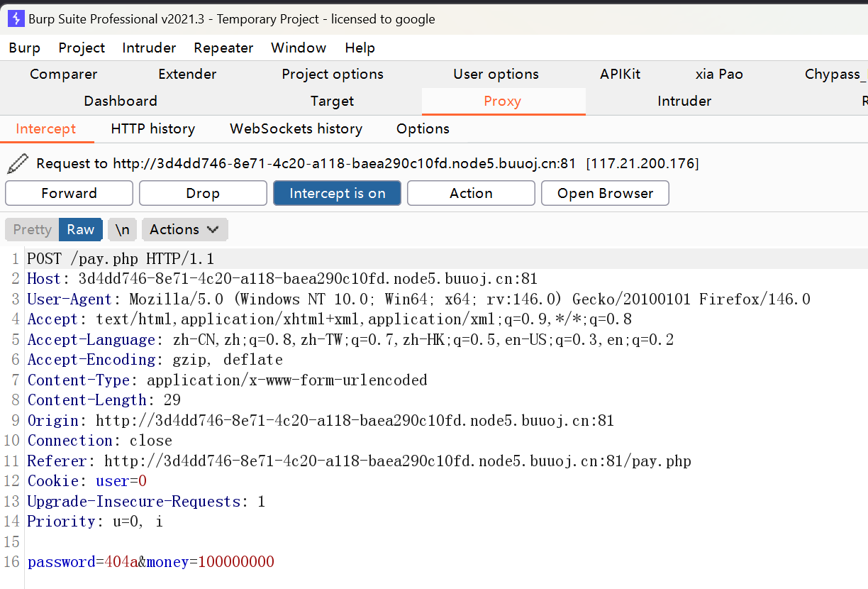The image size is (868, 589).
Task: Select the Proxy tab
Action: (503, 101)
